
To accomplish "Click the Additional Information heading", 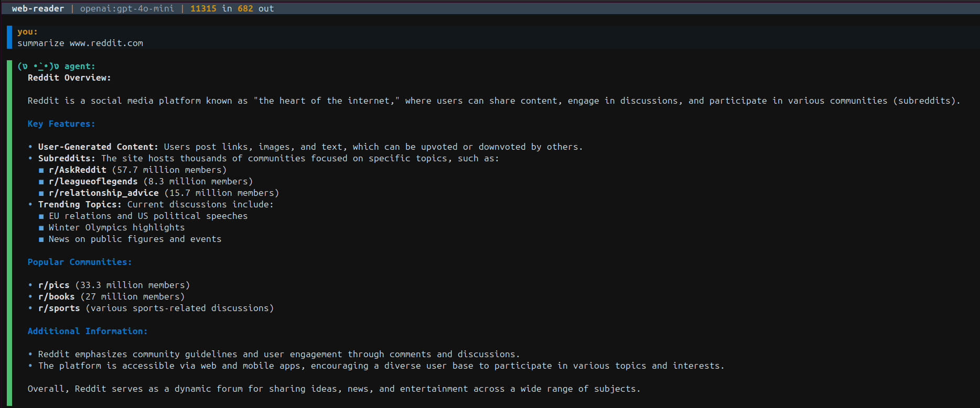I will click(x=88, y=332).
